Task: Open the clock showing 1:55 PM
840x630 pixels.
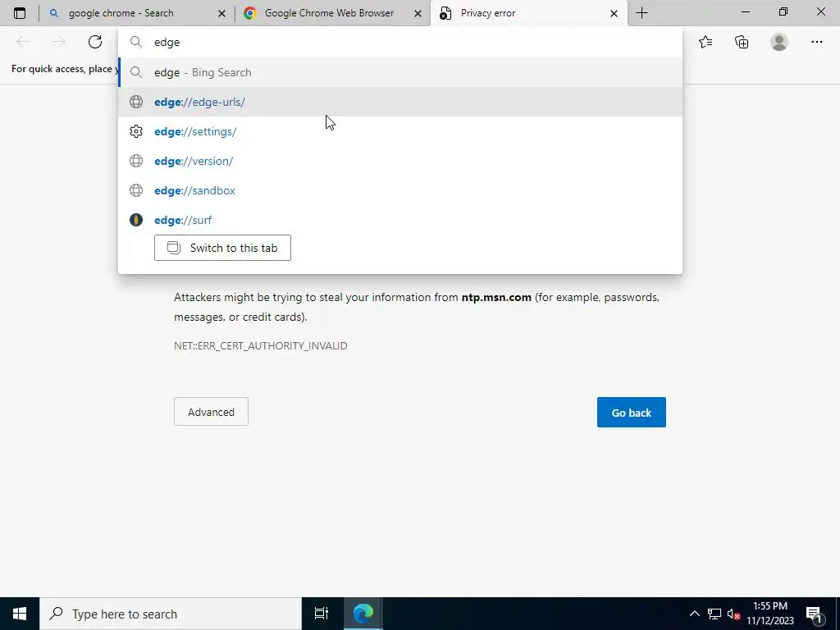Action: point(769,614)
